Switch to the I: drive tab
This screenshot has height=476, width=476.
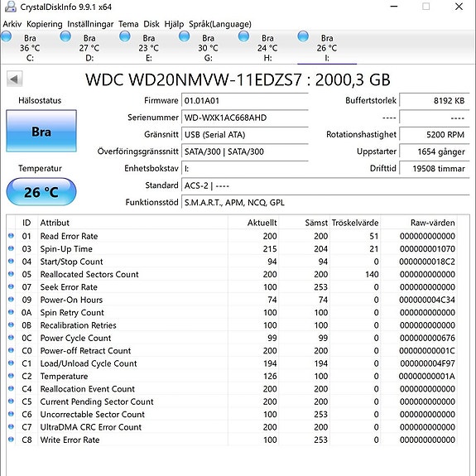click(x=327, y=47)
